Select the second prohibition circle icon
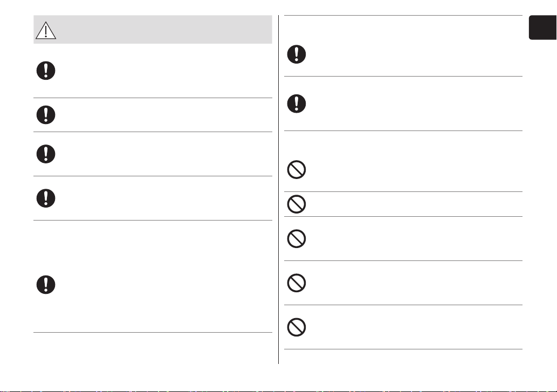557x392 pixels. (297, 204)
